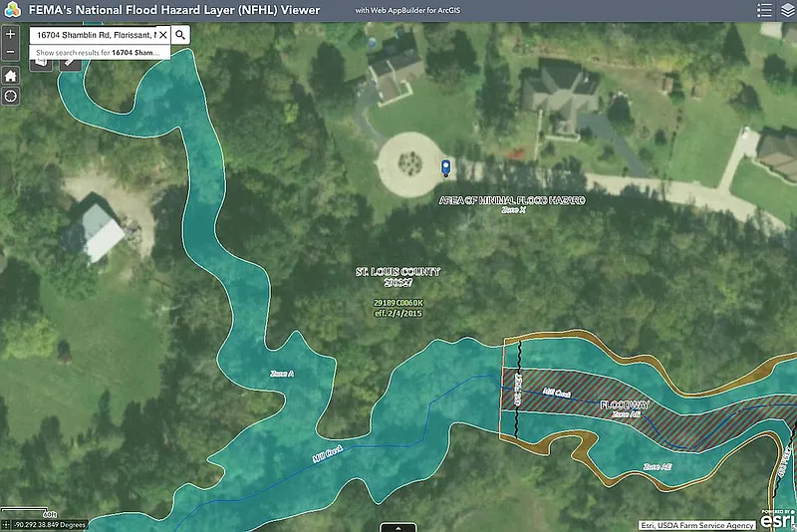This screenshot has height=532, width=797.
Task: Click the FLOODWAY hatched zone
Action: coord(626,406)
